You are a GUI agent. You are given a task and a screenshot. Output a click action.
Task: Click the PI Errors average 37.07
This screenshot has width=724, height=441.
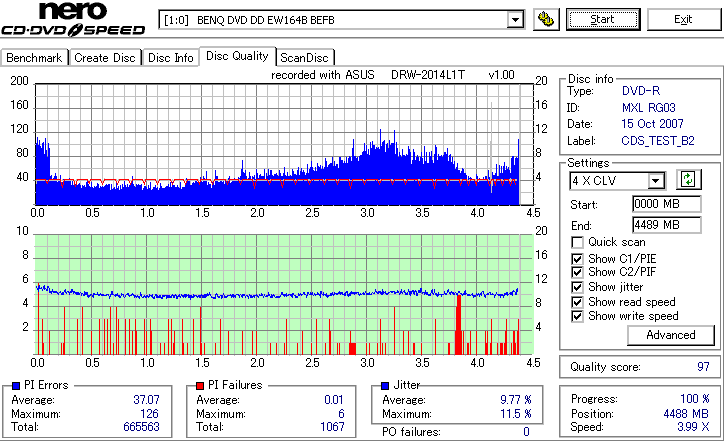coord(146,399)
